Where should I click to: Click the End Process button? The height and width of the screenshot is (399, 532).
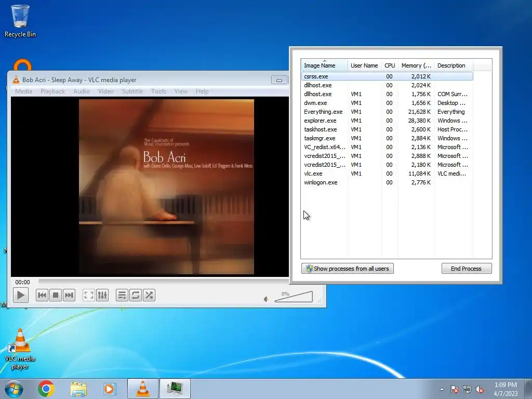click(x=467, y=269)
